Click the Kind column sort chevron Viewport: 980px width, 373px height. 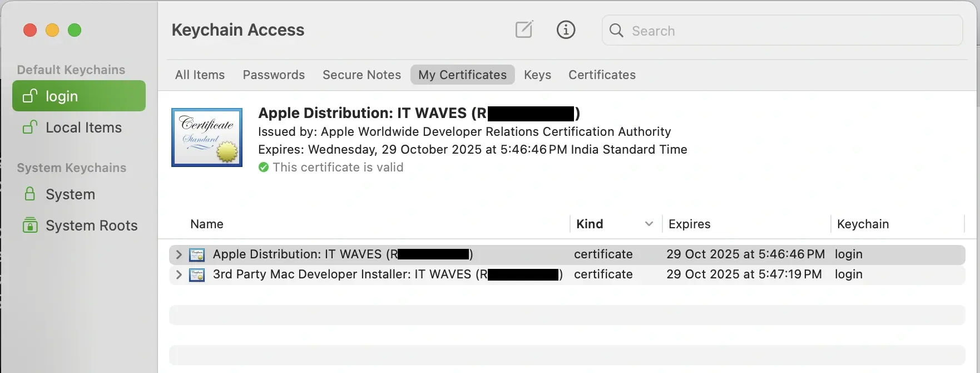pos(649,224)
